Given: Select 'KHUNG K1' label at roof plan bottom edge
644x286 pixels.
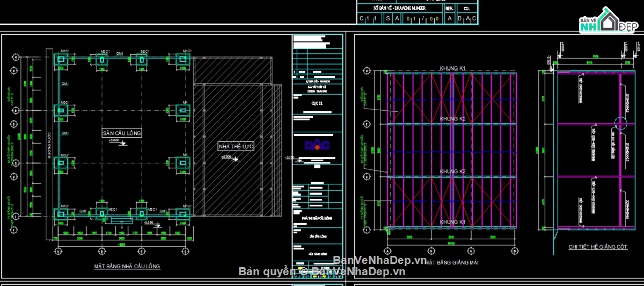Looking at the screenshot, I should 452,222.
